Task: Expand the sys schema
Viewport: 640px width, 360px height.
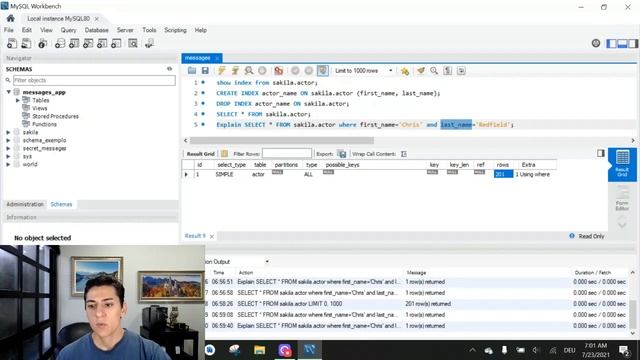Action: [x=8, y=156]
